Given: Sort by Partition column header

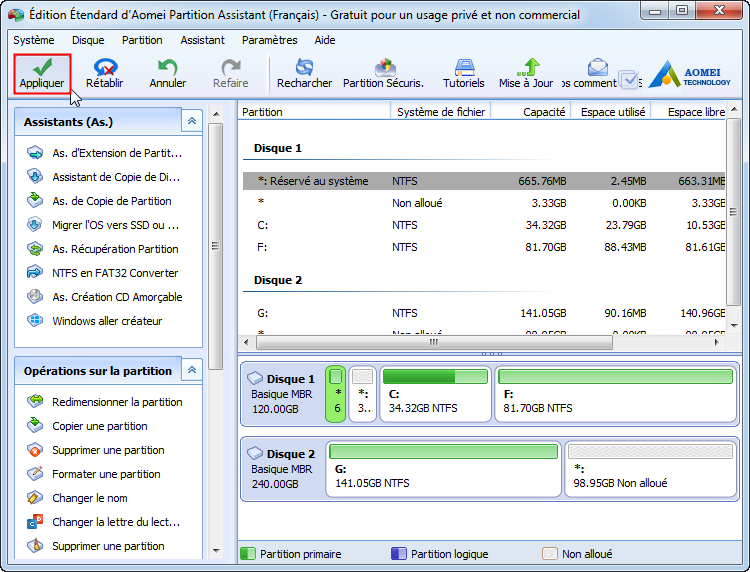Looking at the screenshot, I should tap(314, 112).
